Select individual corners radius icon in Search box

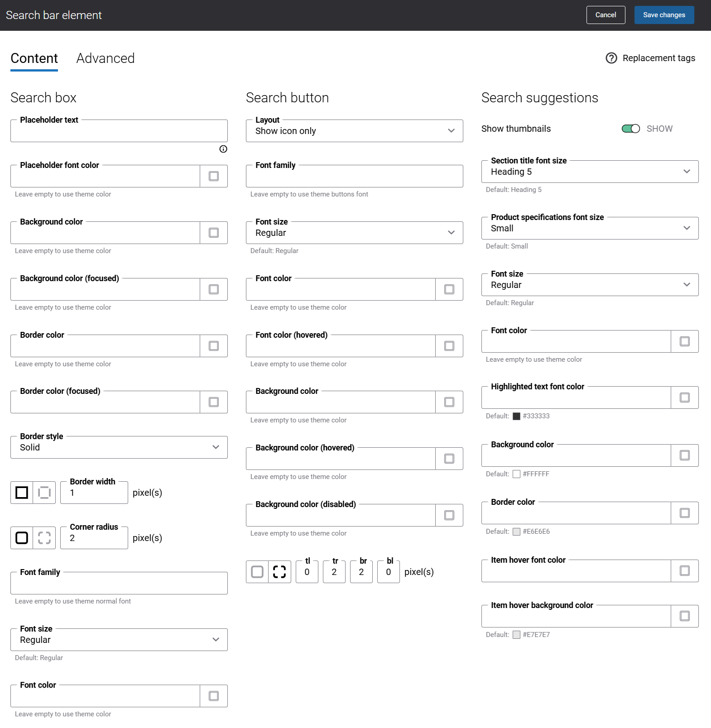pyautogui.click(x=44, y=538)
